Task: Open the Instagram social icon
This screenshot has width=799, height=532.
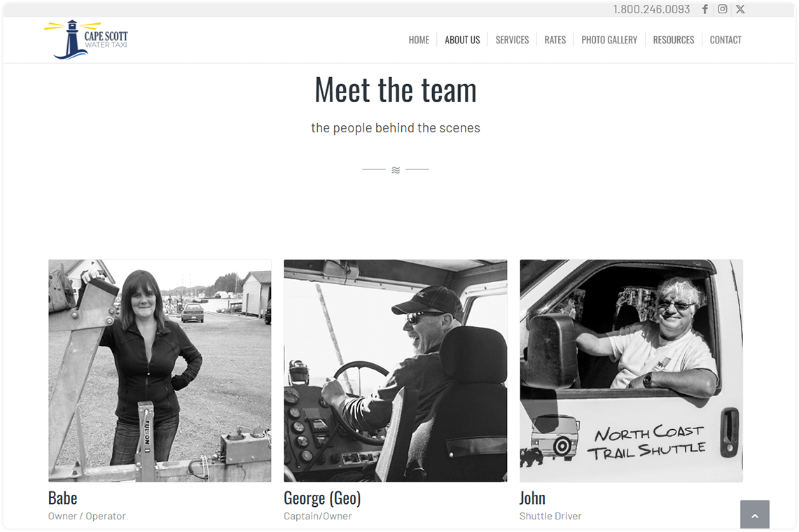Action: click(722, 9)
